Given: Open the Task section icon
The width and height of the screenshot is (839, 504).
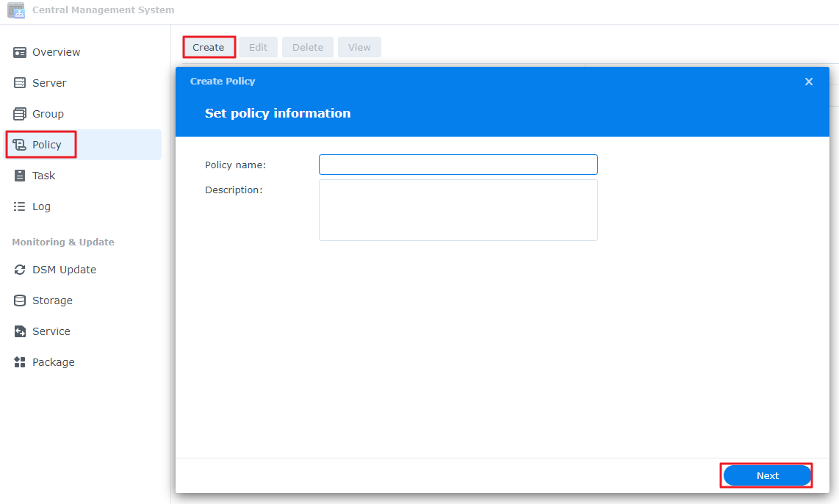Looking at the screenshot, I should pyautogui.click(x=19, y=176).
